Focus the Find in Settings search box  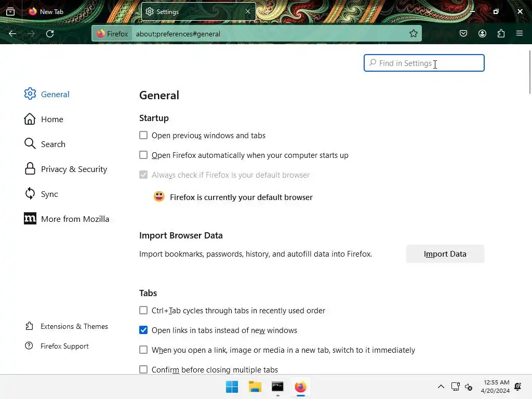point(424,63)
